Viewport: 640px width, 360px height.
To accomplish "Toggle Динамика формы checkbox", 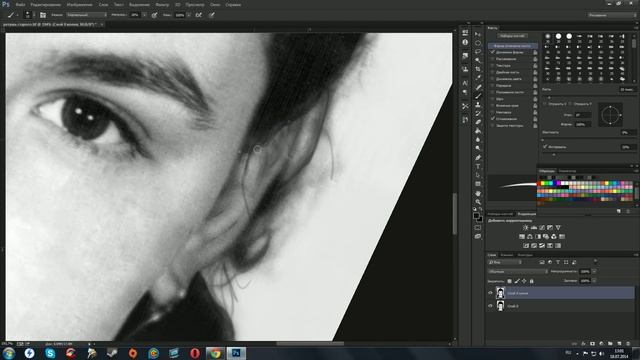I will 492,52.
